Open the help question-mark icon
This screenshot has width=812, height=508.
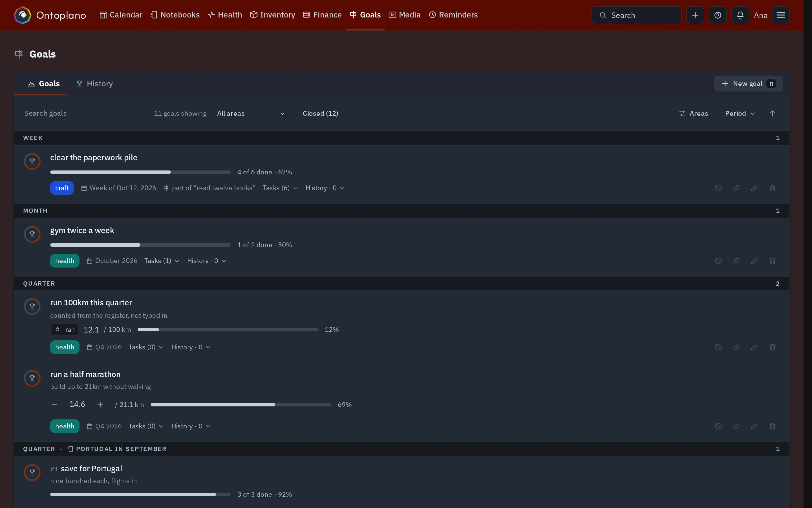click(x=717, y=15)
